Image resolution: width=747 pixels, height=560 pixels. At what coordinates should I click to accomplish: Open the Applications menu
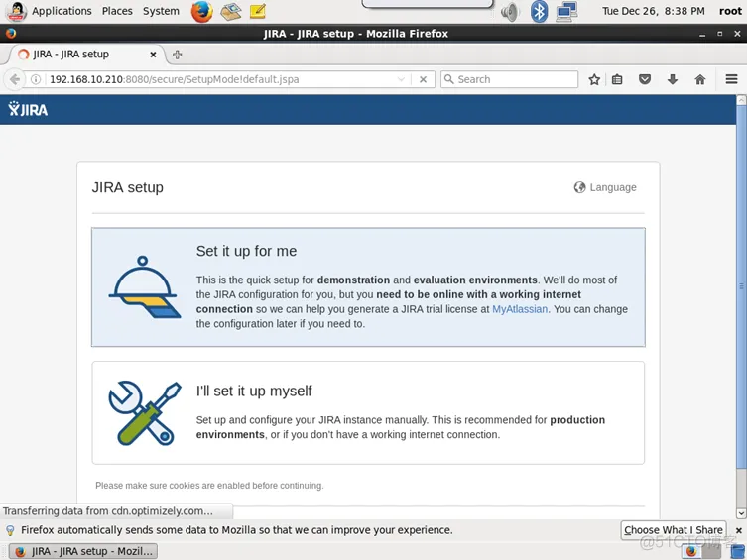62,11
